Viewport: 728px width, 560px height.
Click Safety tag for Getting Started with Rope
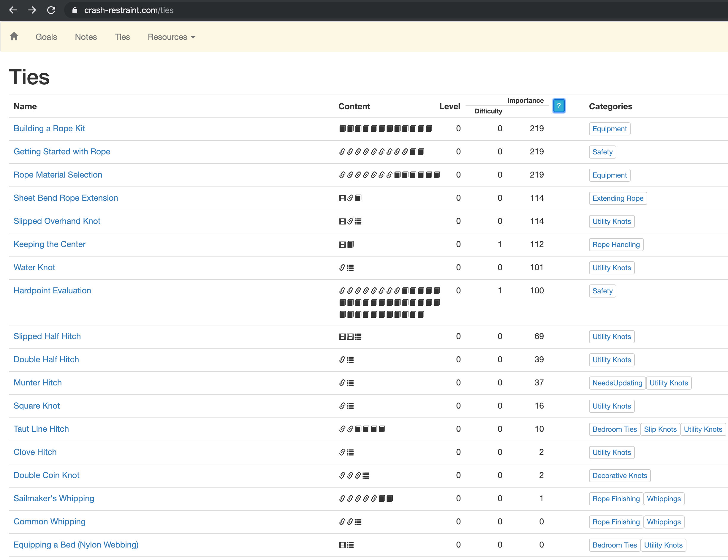coord(603,152)
